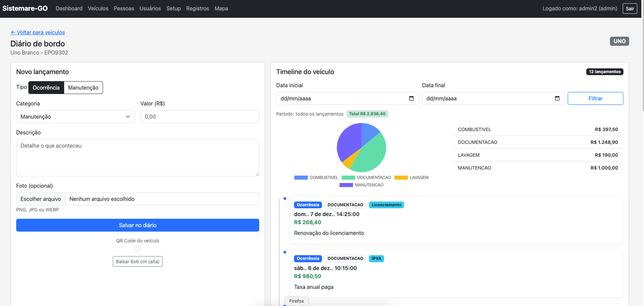Click the Ocorrência badge on the IPVA entry
This screenshot has width=644, height=306.
pos(308,259)
